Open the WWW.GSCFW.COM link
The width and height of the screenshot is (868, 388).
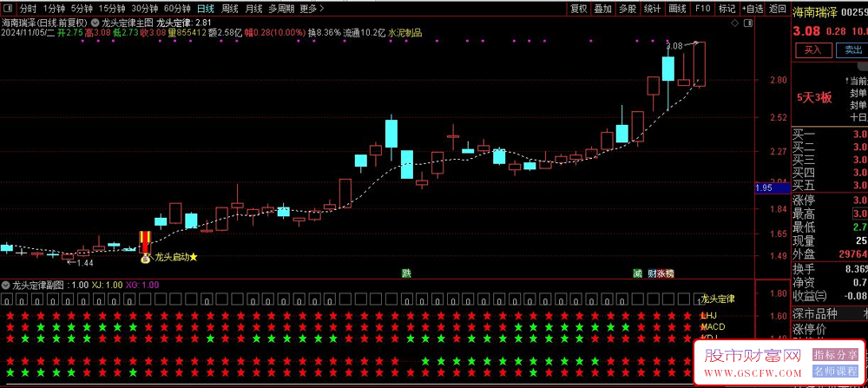[x=753, y=372]
